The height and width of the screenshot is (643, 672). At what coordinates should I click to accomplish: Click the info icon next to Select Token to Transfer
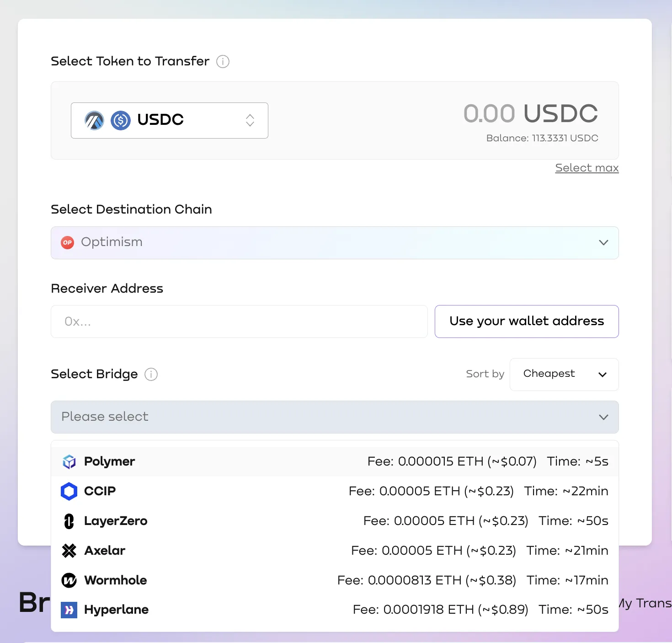click(223, 61)
